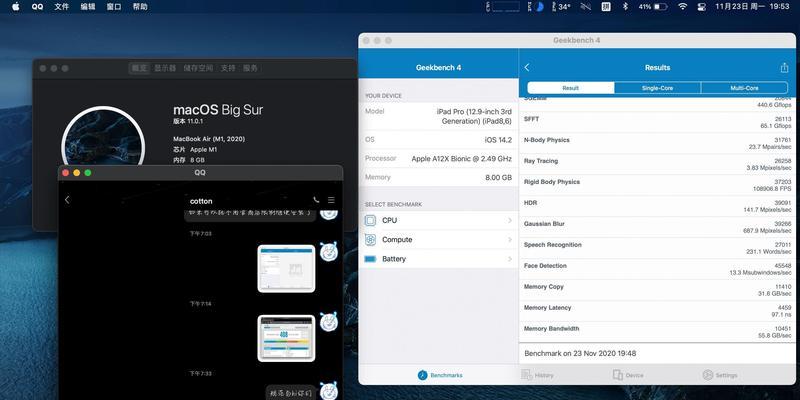This screenshot has height=400, width=800.
Task: Switch to Single-Core results
Action: (658, 88)
